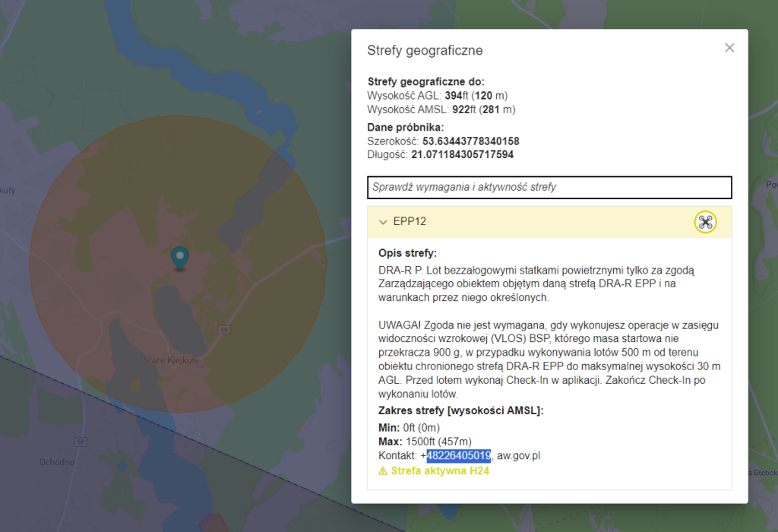778x532 pixels.
Task: Click the 'Strefa aktywna H24' status text
Action: [x=440, y=471]
